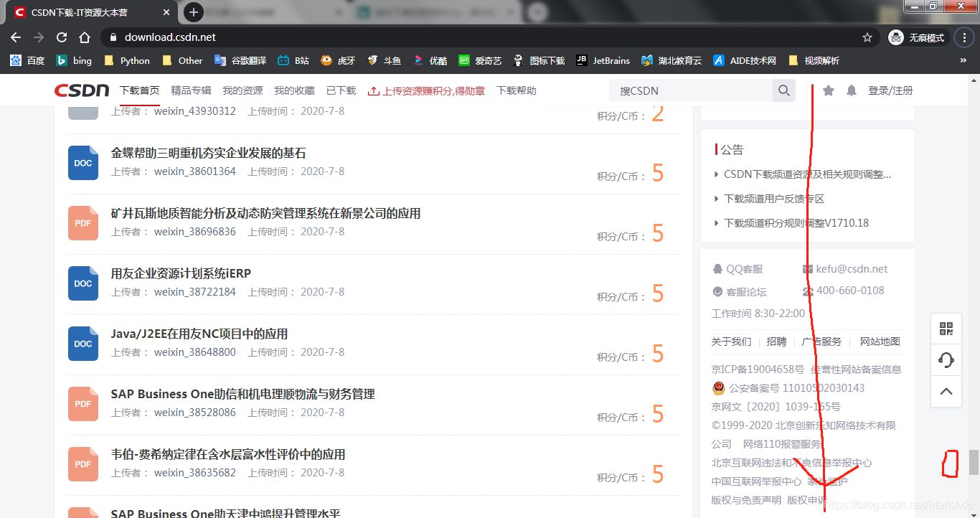This screenshot has width=980, height=518.
Task: Click uploader weixin_38601364
Action: click(x=194, y=171)
